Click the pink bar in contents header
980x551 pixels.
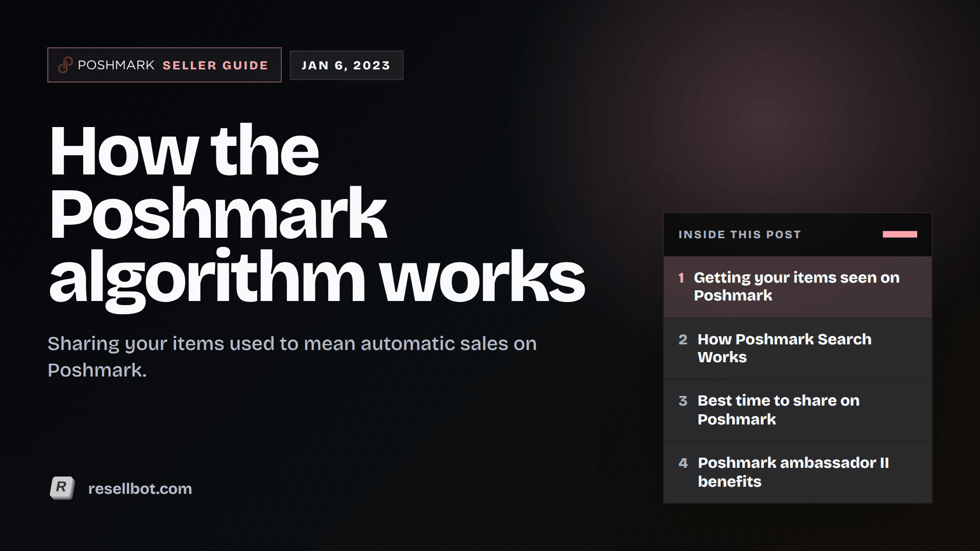(900, 234)
